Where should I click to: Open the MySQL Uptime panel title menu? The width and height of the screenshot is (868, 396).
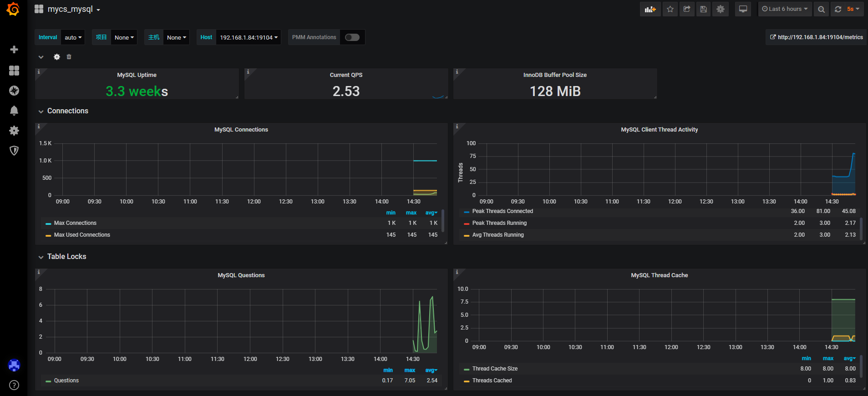[x=137, y=75]
